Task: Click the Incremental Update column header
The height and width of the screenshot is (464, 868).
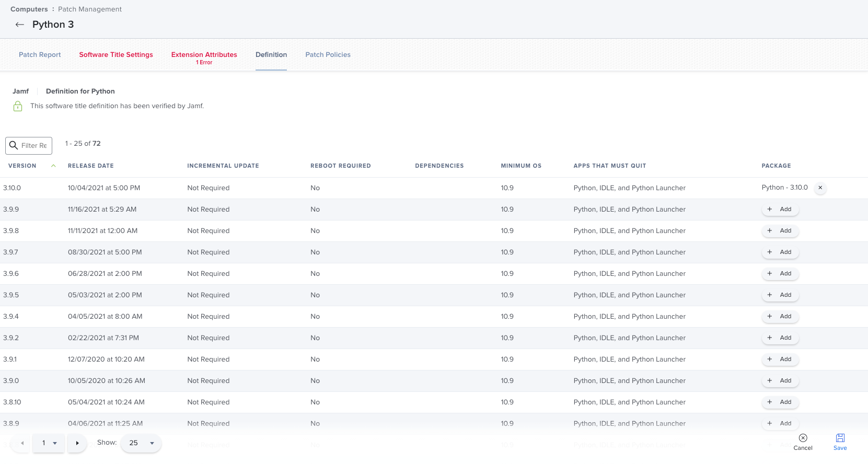Action: [x=223, y=166]
